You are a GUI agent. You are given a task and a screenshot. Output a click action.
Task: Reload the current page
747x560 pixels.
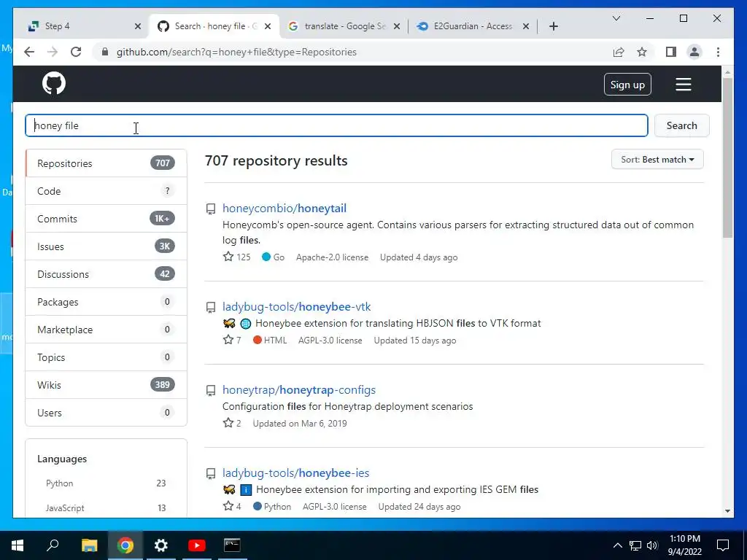pos(76,52)
